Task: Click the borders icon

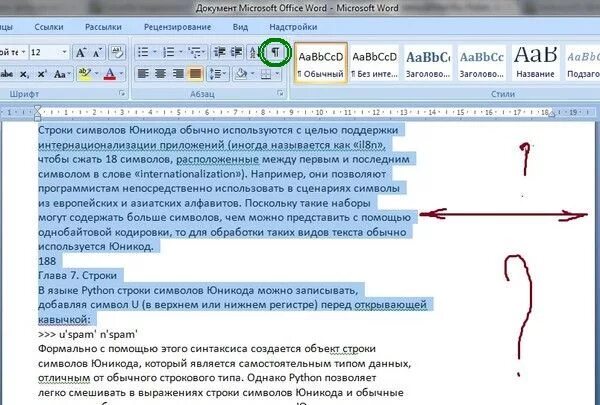Action: coord(266,73)
